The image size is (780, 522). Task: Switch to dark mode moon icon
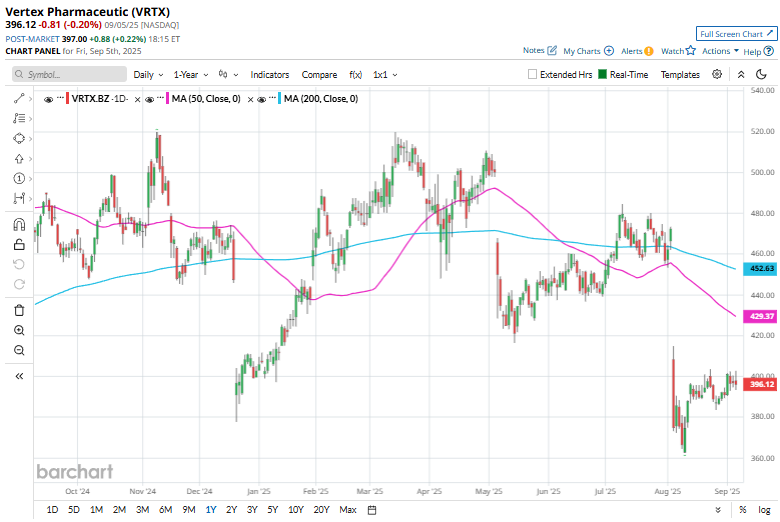point(761,74)
